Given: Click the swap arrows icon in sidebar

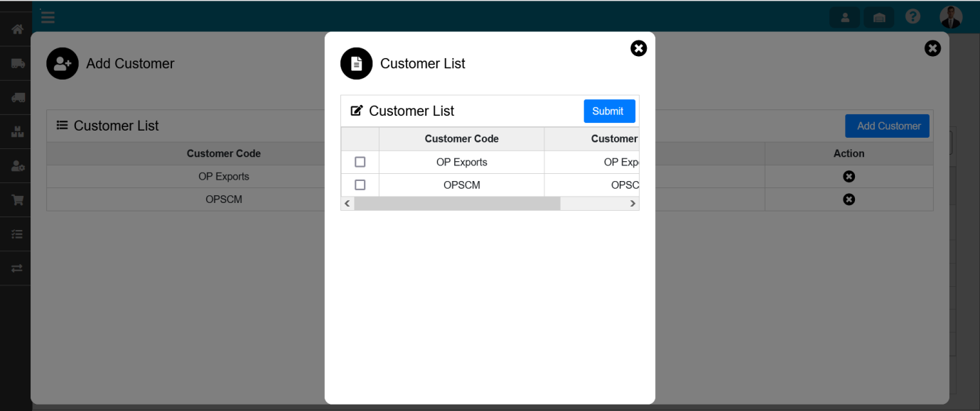Looking at the screenshot, I should point(17,268).
